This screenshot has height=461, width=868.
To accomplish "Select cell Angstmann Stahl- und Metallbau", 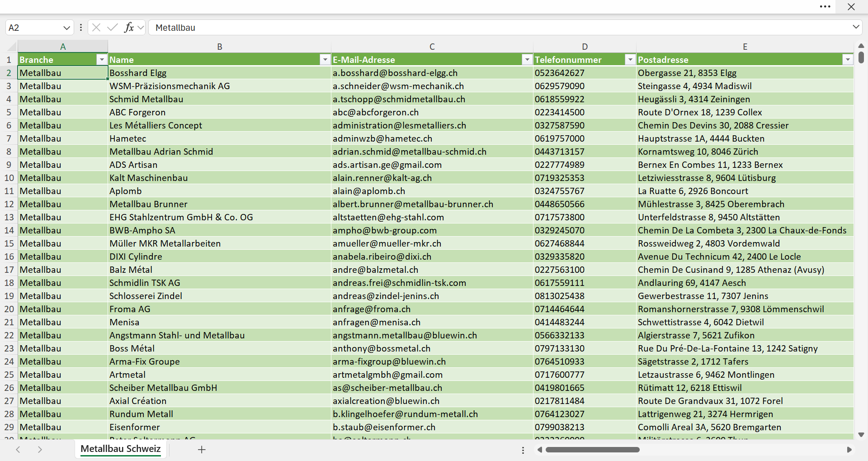I will (x=220, y=335).
